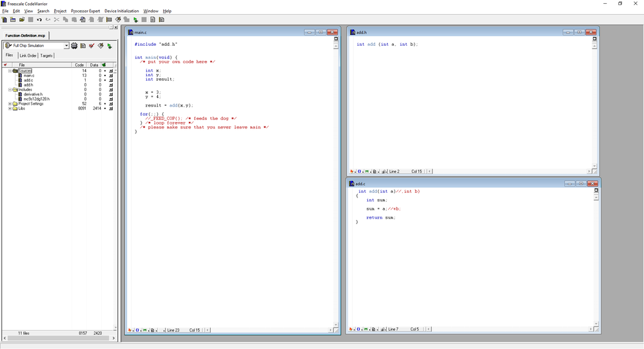Click the Open file toolbar icon
Viewport: 644px width, 349px height.
tap(22, 19)
